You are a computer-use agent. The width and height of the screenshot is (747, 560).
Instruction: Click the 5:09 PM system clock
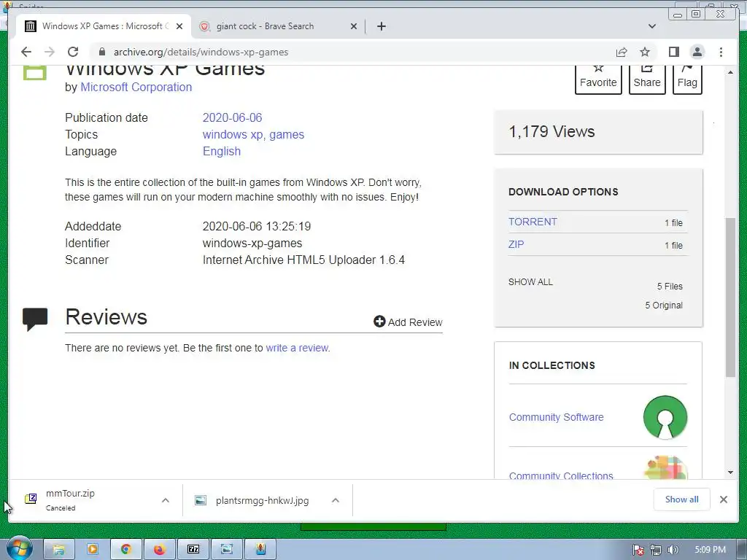tap(710, 550)
